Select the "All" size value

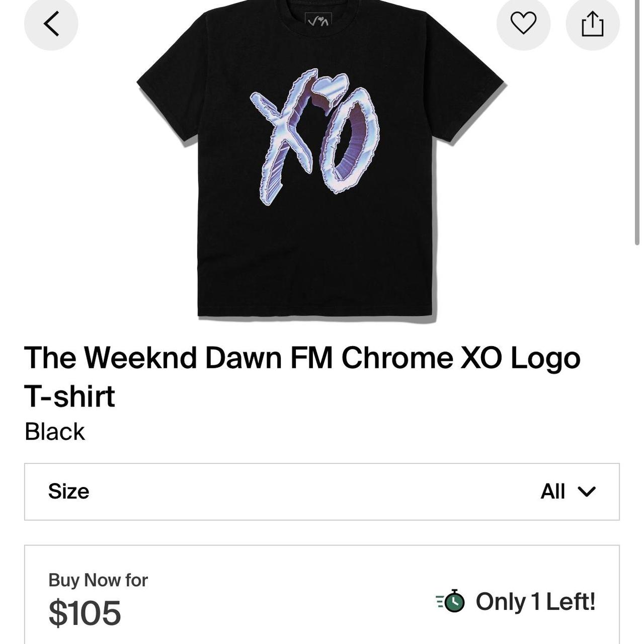tap(552, 492)
